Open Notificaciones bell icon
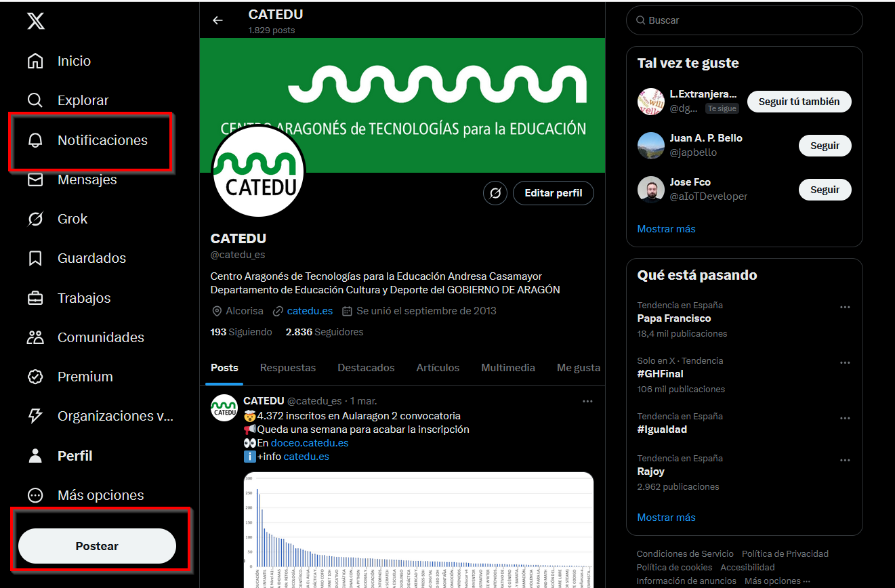 click(35, 140)
